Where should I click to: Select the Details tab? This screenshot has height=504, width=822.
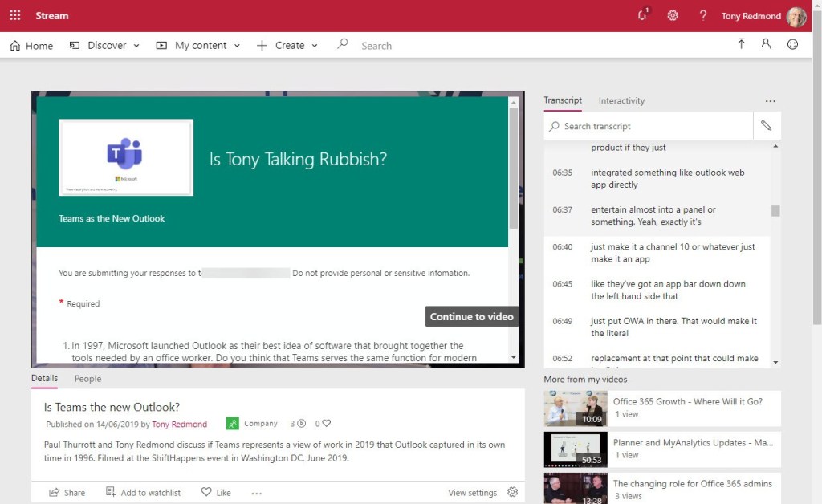click(45, 378)
